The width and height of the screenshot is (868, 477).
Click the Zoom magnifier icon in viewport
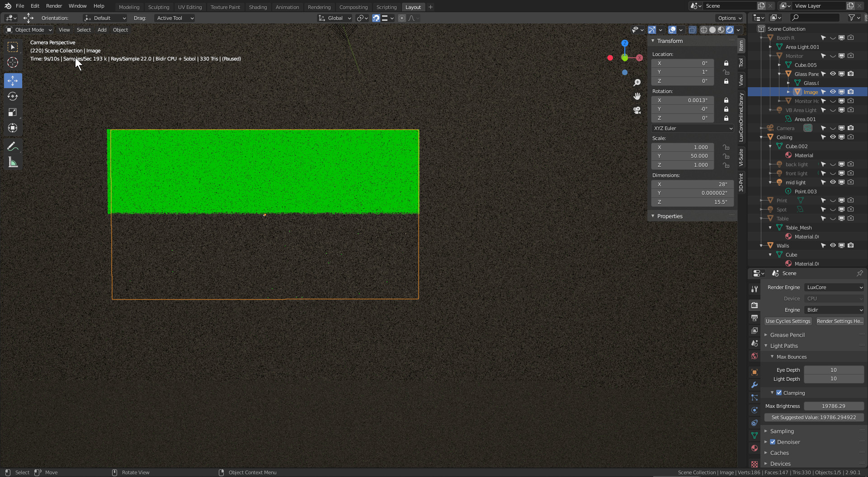point(637,83)
